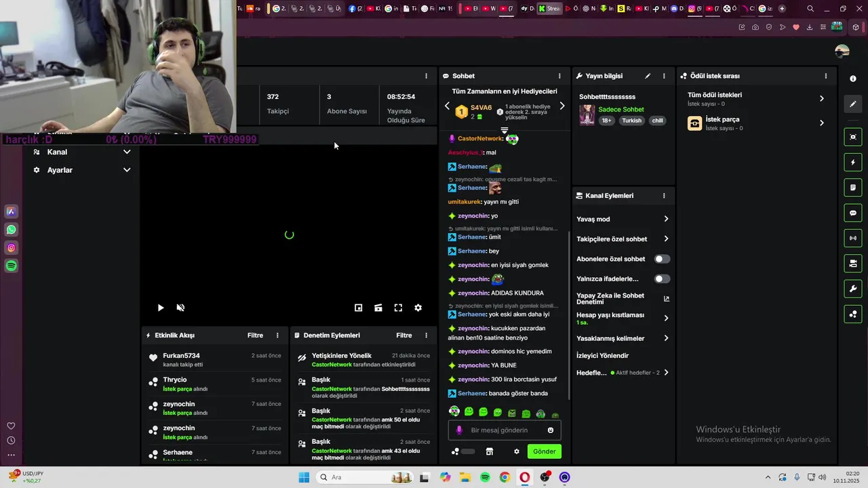Image resolution: width=868 pixels, height=488 pixels.
Task: Open the emote picker smiley icon
Action: point(551,430)
